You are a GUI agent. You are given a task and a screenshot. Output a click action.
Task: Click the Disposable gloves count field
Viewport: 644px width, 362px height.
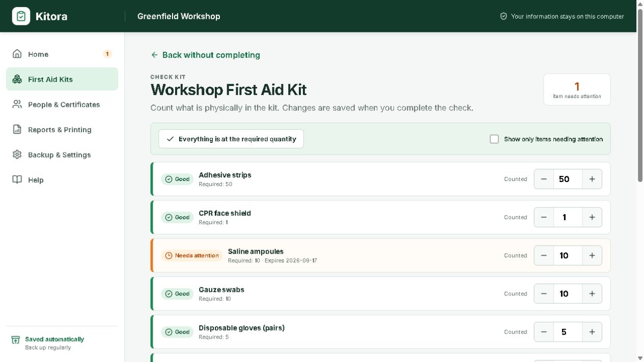pyautogui.click(x=568, y=331)
